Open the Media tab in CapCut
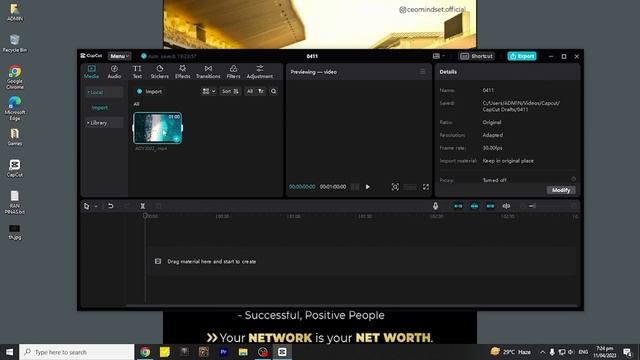Image resolution: width=640 pixels, height=360 pixels. coord(91,71)
